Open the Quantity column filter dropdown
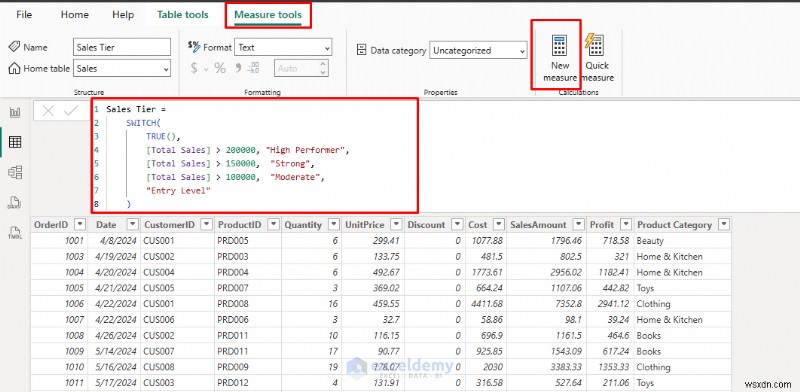The height and width of the screenshot is (392, 800). click(x=334, y=225)
